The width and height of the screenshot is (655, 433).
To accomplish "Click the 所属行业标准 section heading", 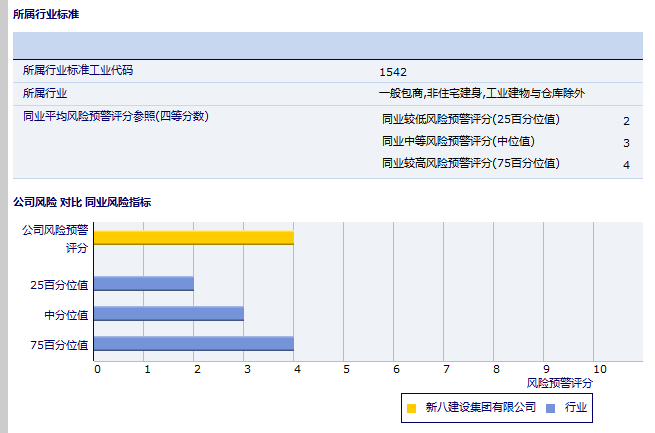I will click(x=46, y=14).
